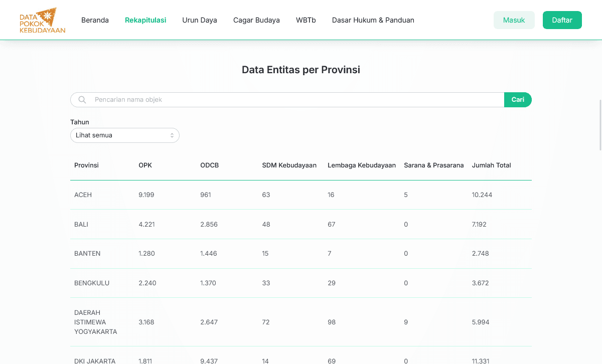Viewport: 602px width, 364px height.
Task: View Dasar Hukum & Panduan
Action: [373, 20]
